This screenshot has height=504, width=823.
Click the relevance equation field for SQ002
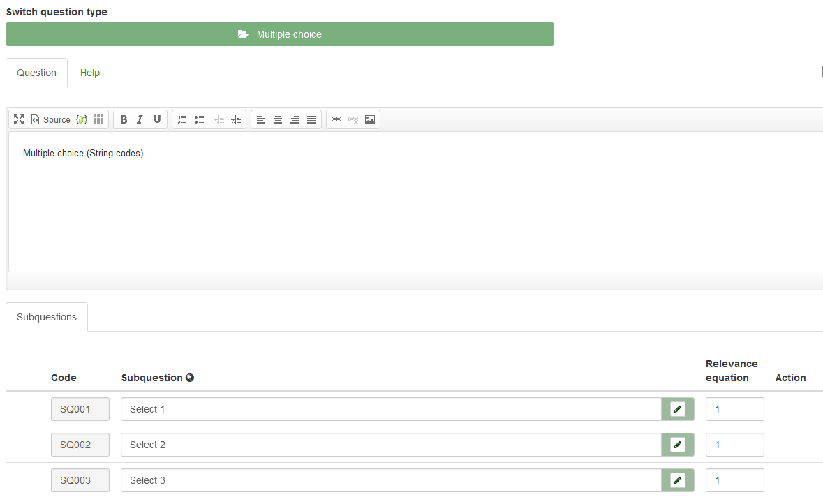(x=734, y=445)
